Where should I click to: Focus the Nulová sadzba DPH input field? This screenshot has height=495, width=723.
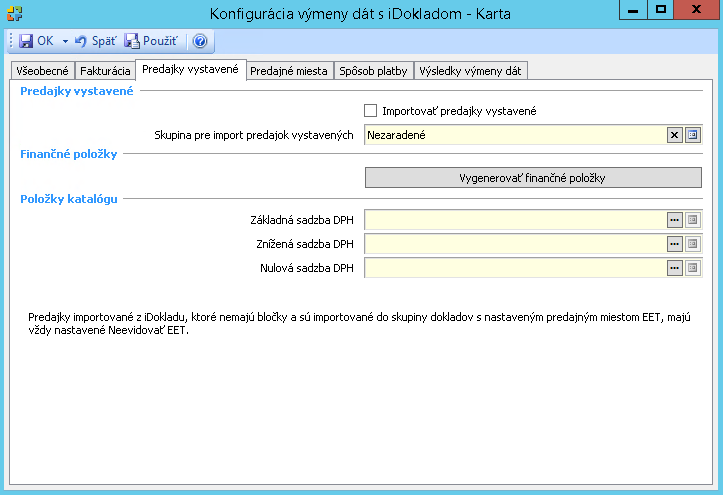515,268
